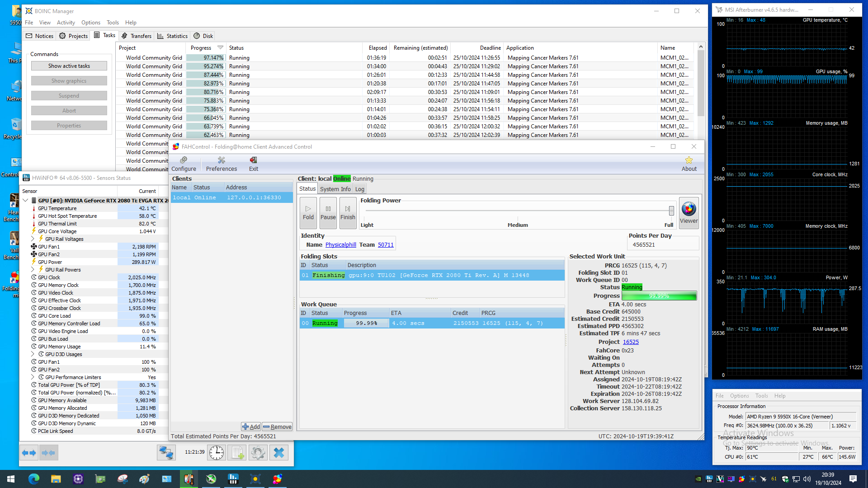Expand GPU D3D Usages in HWiNFO
The height and width of the screenshot is (488, 868).
tap(33, 354)
